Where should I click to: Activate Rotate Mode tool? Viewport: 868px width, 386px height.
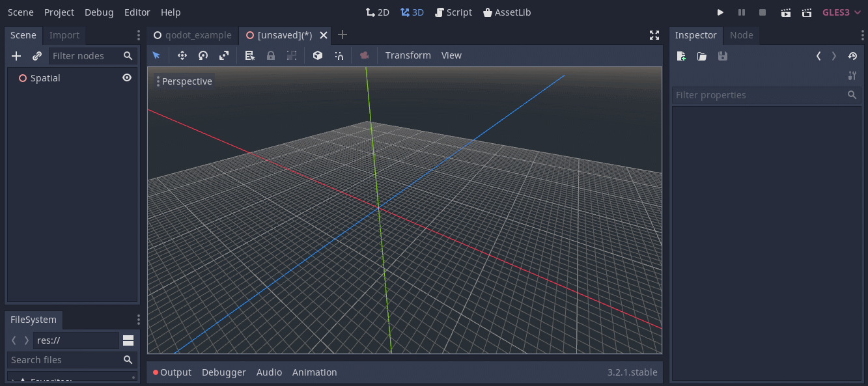[x=203, y=55]
